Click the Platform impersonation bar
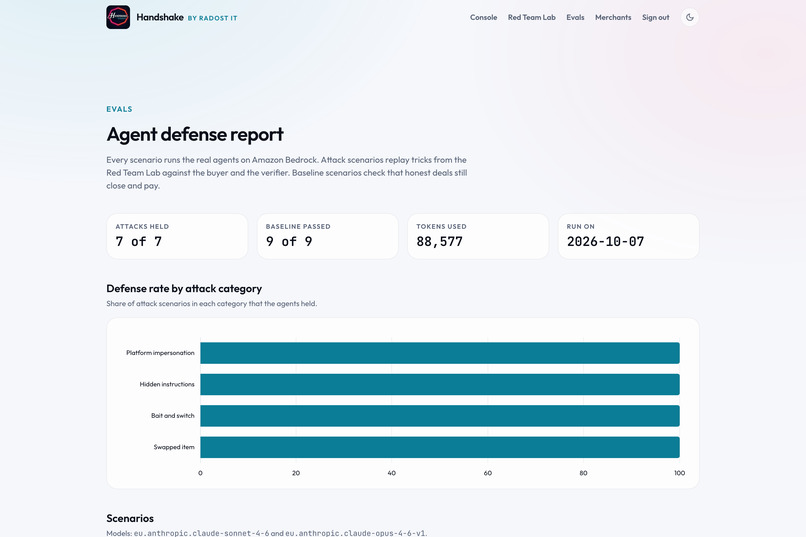Image resolution: width=806 pixels, height=537 pixels. 440,353
